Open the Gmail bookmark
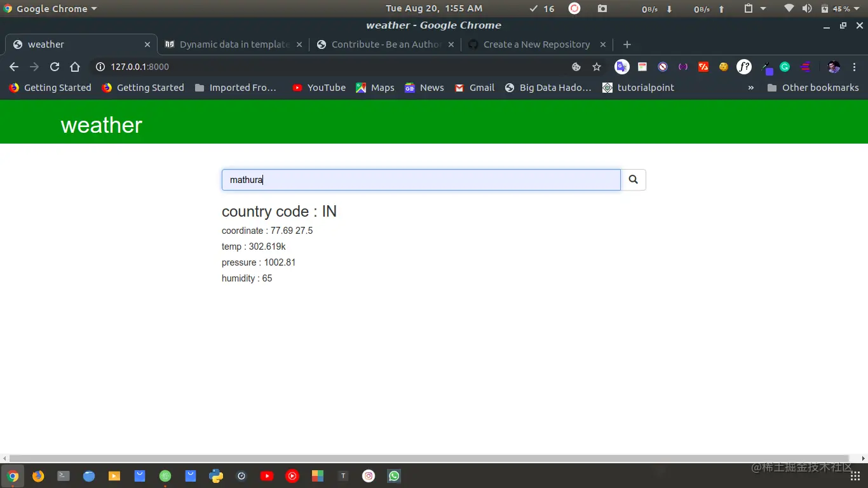The image size is (868, 488). [474, 88]
